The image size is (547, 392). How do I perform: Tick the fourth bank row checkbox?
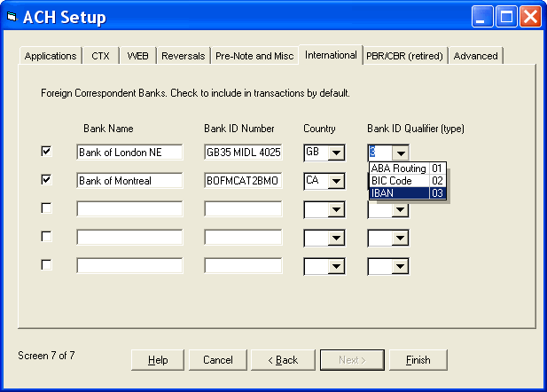47,237
